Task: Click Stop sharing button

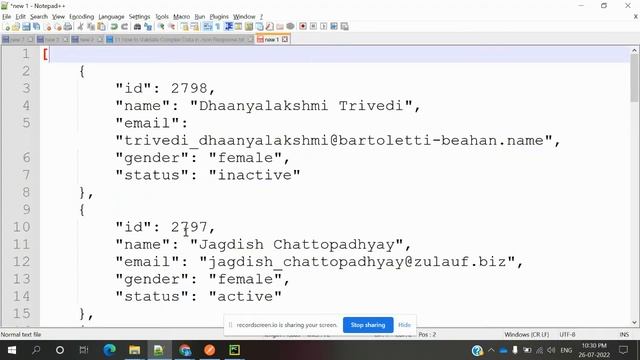Action: (368, 325)
